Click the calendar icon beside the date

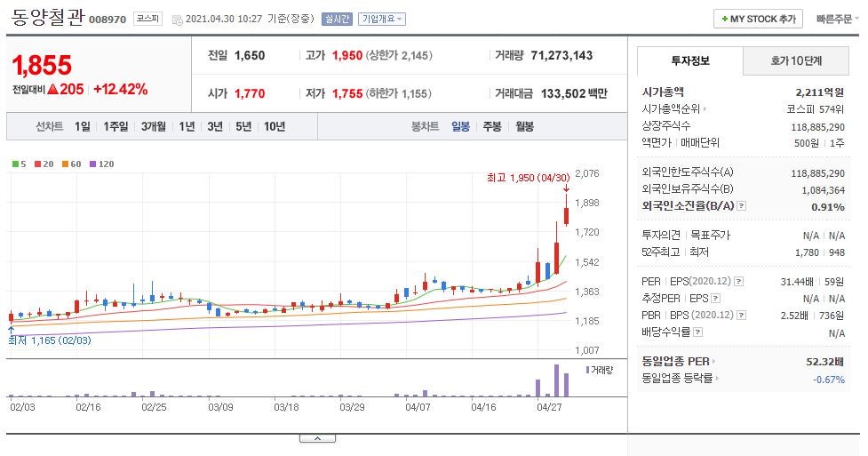pos(177,20)
